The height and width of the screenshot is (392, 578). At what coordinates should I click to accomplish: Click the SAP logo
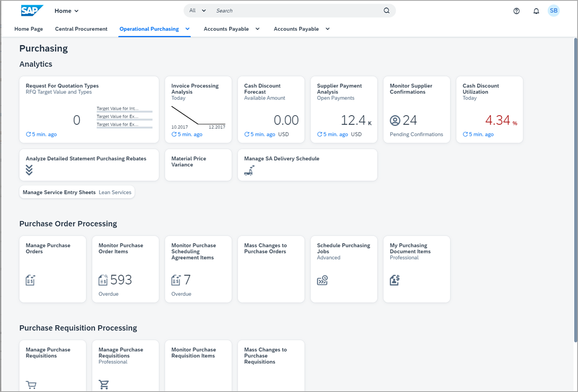(x=32, y=11)
